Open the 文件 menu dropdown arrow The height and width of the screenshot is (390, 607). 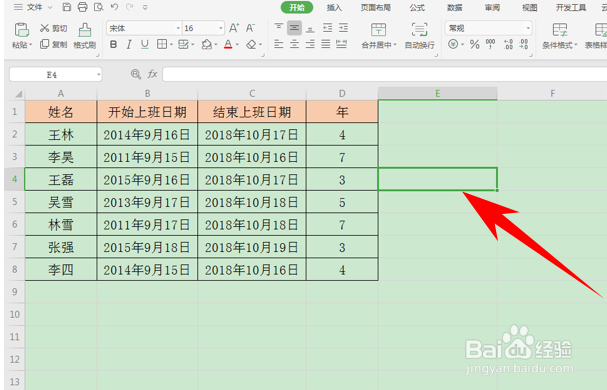click(x=50, y=7)
